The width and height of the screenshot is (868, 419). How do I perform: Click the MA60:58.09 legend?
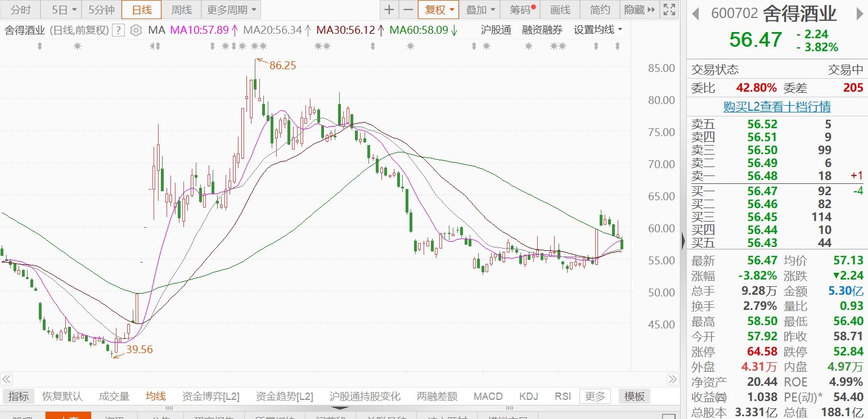coord(422,30)
